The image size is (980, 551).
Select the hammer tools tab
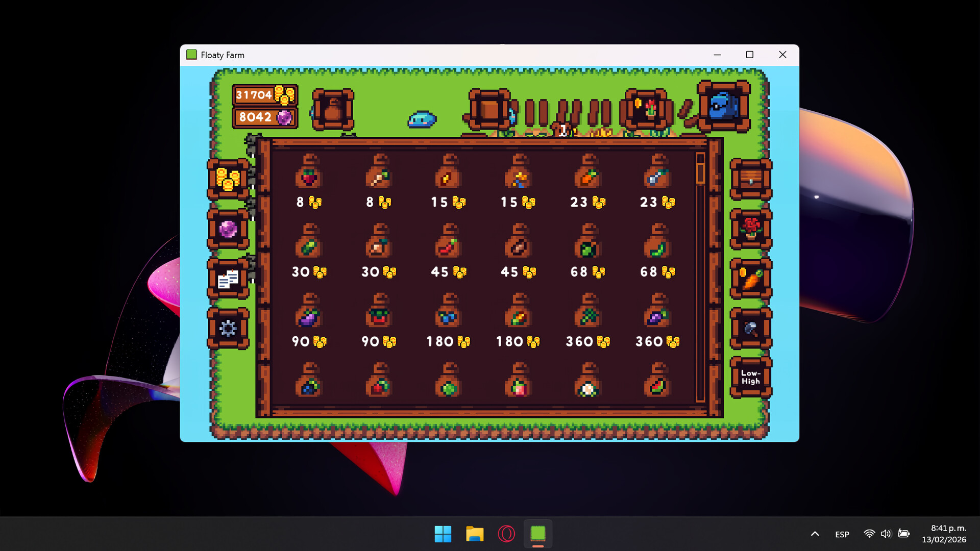click(750, 329)
